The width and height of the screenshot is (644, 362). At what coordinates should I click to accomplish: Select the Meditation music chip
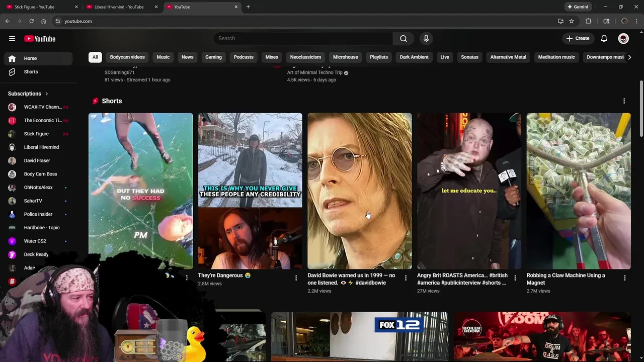pos(556,57)
